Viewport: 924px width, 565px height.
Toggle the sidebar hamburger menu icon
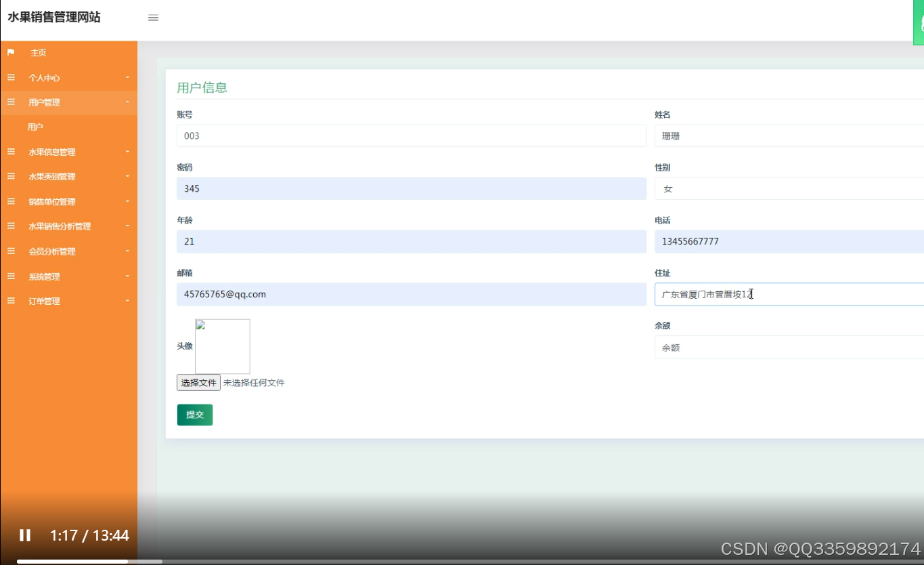[153, 18]
